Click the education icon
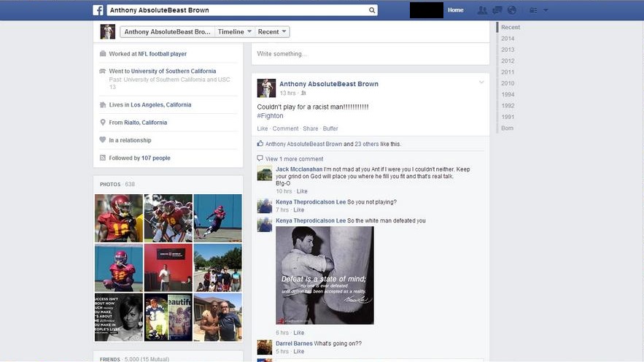Viewport: 644px width, 362px height. click(x=103, y=71)
